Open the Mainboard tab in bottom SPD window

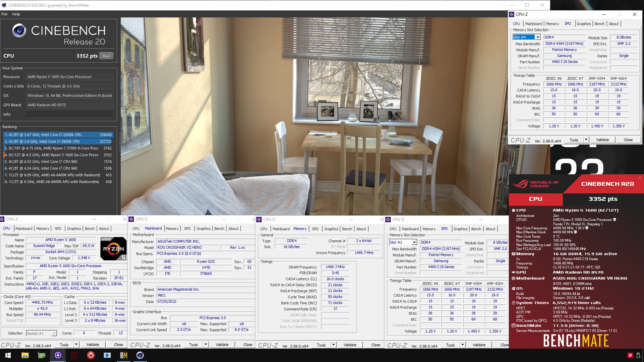pyautogui.click(x=410, y=229)
